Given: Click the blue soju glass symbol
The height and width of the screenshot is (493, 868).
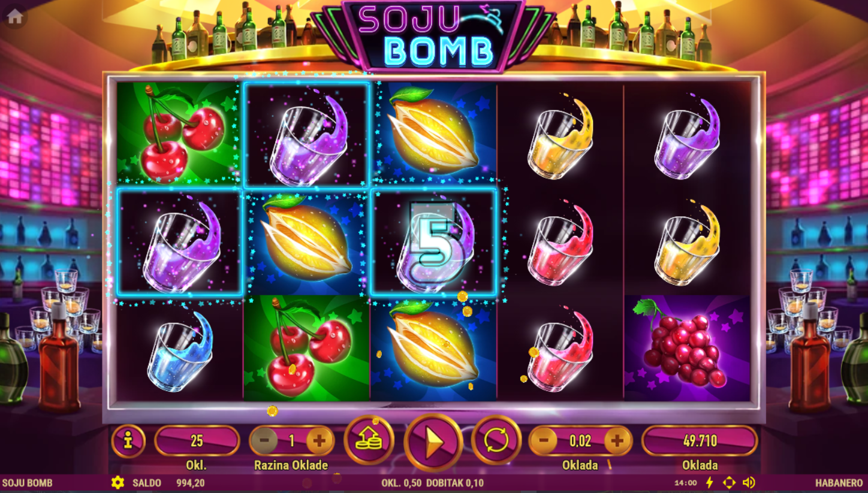Looking at the screenshot, I should click(180, 349).
